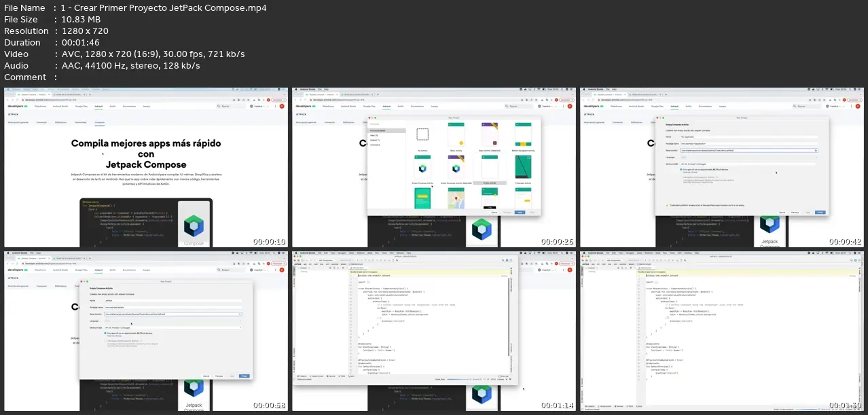The height and width of the screenshot is (415, 868).
Task: Click the Jetpack Compose logo in the 00:00:42 frame
Action: [x=770, y=225]
